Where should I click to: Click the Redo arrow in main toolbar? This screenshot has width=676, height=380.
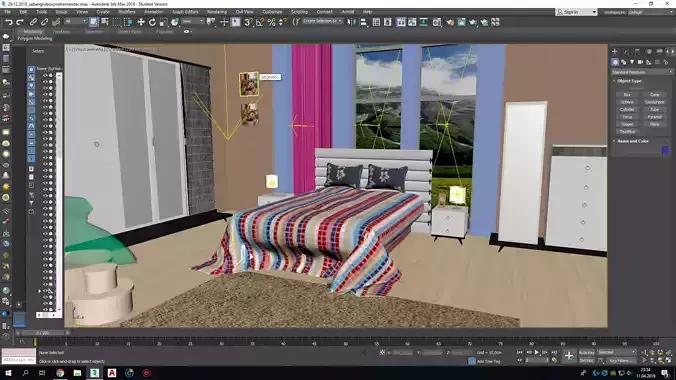pyautogui.click(x=20, y=22)
